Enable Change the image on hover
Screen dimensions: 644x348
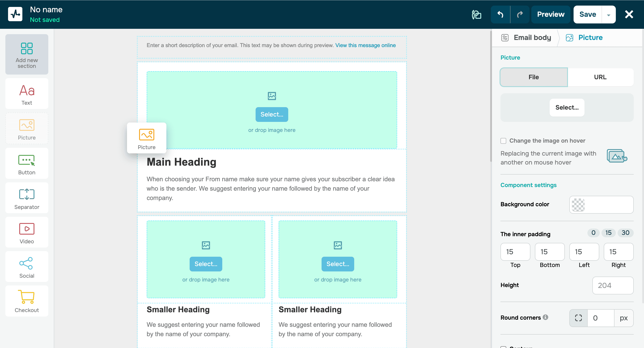pos(503,141)
